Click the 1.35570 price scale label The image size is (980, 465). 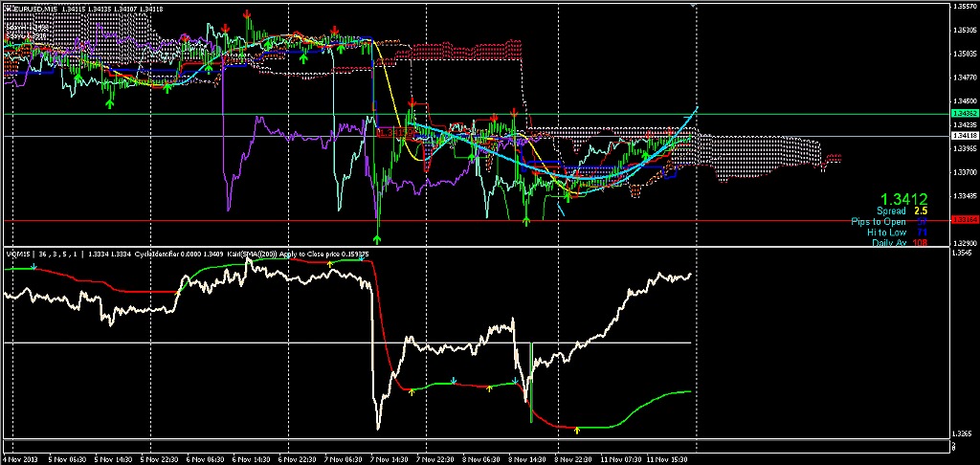click(x=963, y=7)
